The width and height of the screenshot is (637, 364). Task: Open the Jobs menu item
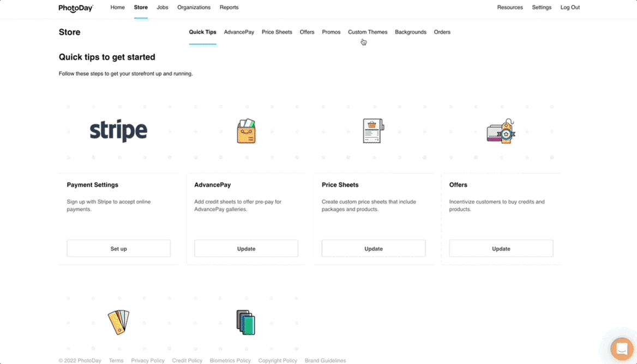(162, 8)
